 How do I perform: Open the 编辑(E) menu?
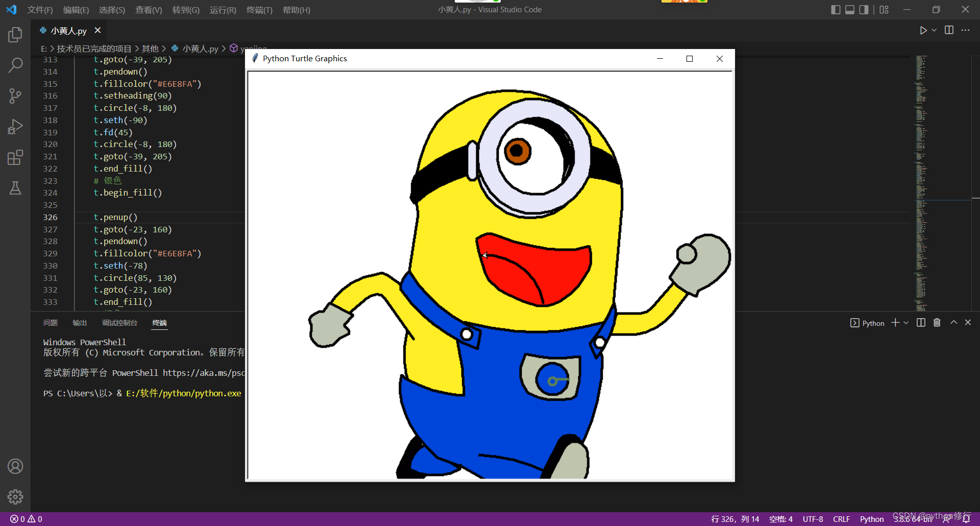[76, 10]
